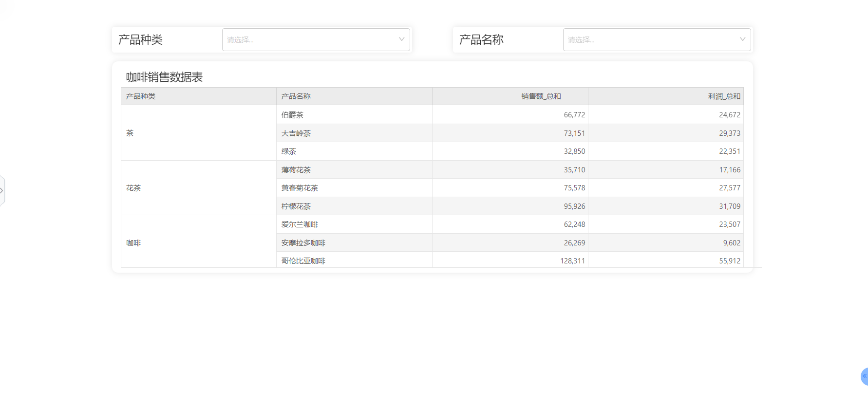Sort by the 产品种类 column header
Image resolution: width=868 pixels, height=409 pixels.
199,96
